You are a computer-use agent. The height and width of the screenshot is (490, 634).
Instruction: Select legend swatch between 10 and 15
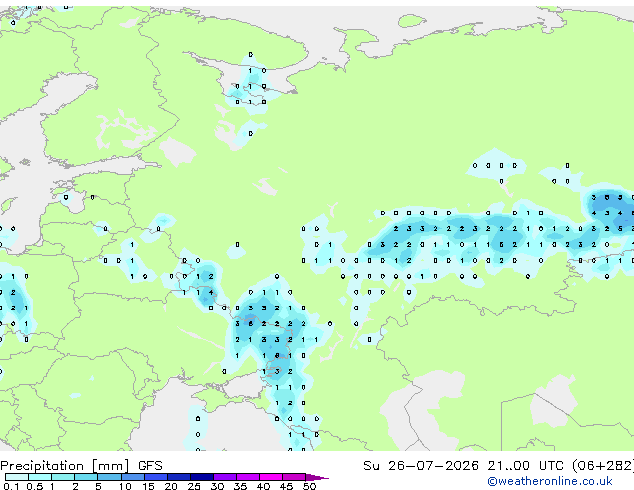click(132, 477)
